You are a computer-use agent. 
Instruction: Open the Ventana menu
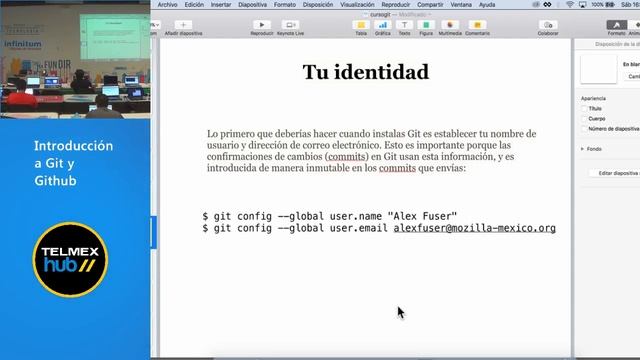(461, 4)
